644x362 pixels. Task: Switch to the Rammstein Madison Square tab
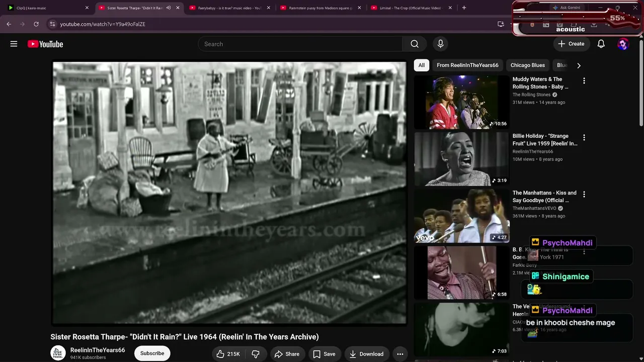click(x=320, y=8)
